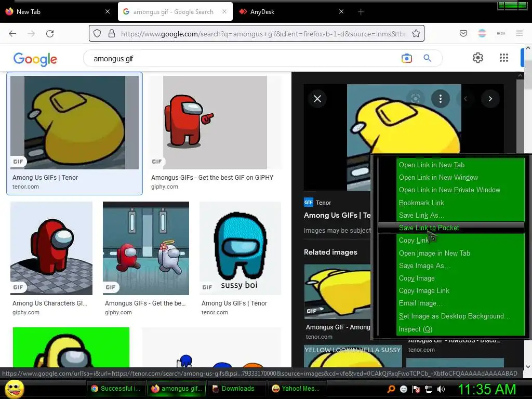Open the tracking protection shield icon
Image resolution: width=532 pixels, height=399 pixels.
(x=97, y=34)
